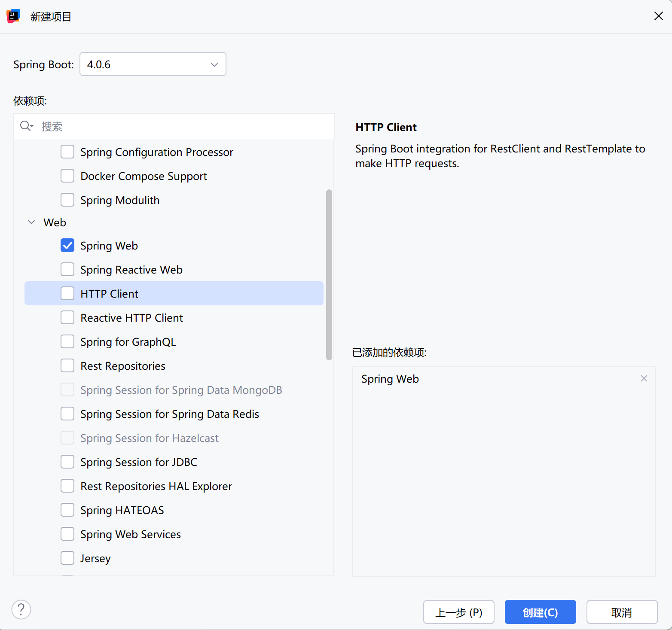Click the dependency search field

point(174,126)
